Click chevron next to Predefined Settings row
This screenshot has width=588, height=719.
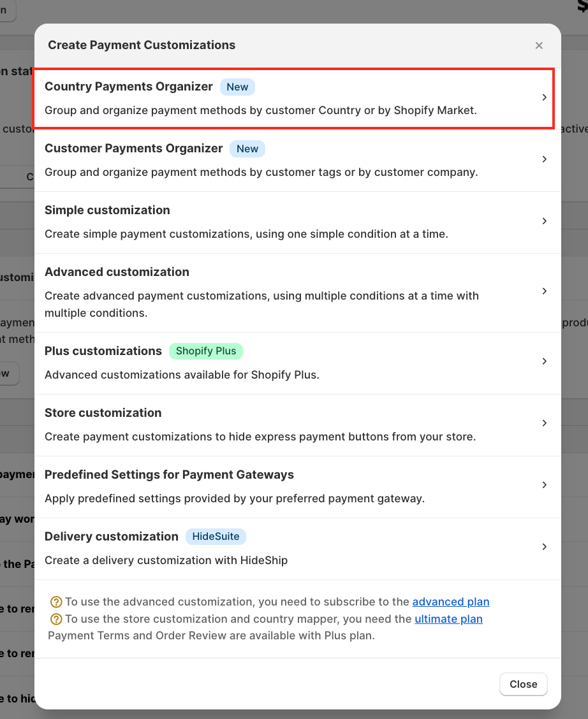pyautogui.click(x=544, y=485)
